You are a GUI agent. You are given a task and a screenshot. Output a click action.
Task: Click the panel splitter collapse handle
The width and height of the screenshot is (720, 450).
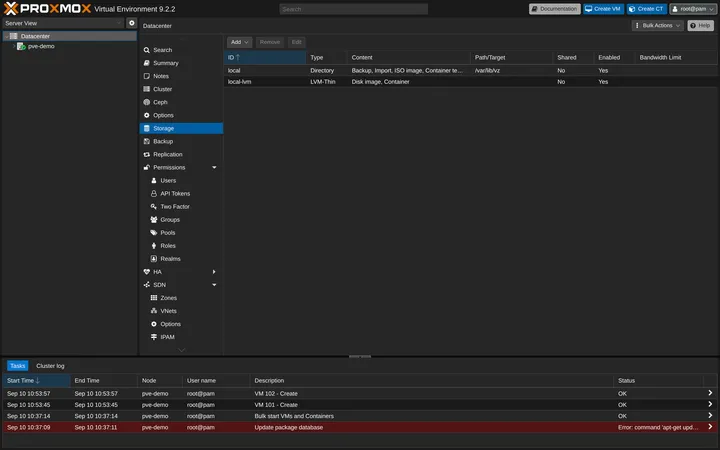360,356
